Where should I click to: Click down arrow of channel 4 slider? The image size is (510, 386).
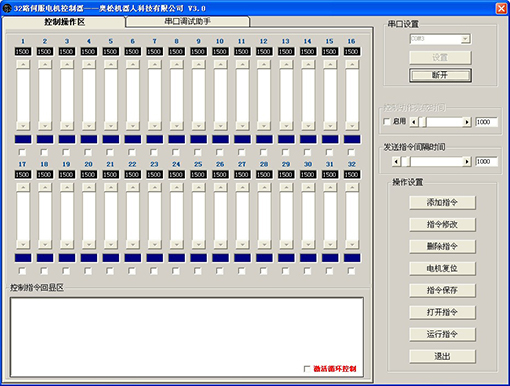click(89, 126)
